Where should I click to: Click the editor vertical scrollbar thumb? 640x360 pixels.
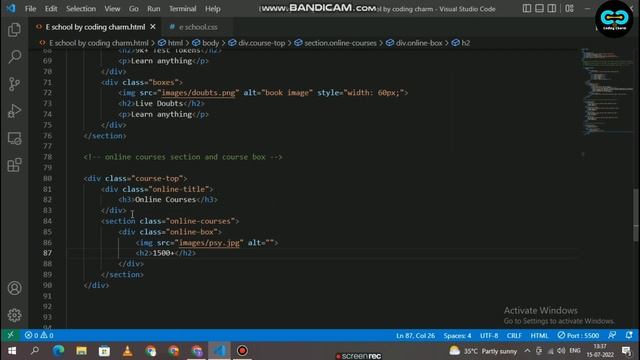pyautogui.click(x=636, y=215)
